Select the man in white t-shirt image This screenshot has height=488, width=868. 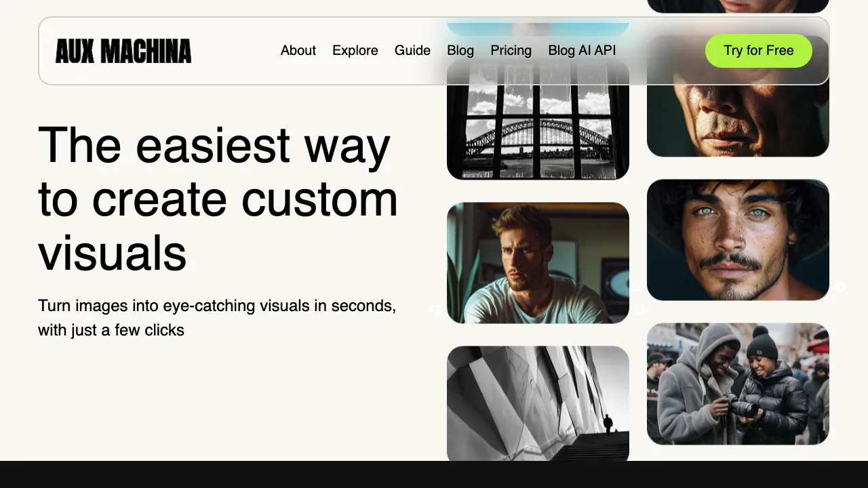pyautogui.click(x=538, y=263)
